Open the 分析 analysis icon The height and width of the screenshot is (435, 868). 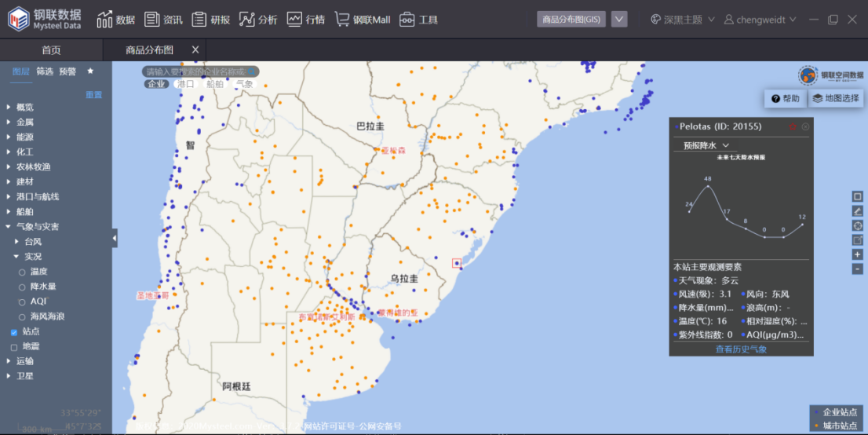(246, 20)
